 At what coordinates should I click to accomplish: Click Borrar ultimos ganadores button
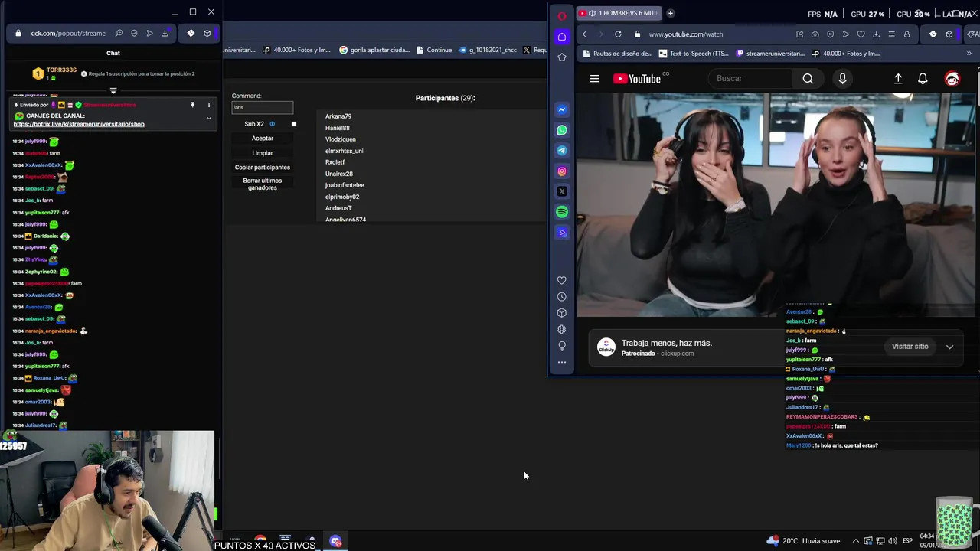point(263,184)
